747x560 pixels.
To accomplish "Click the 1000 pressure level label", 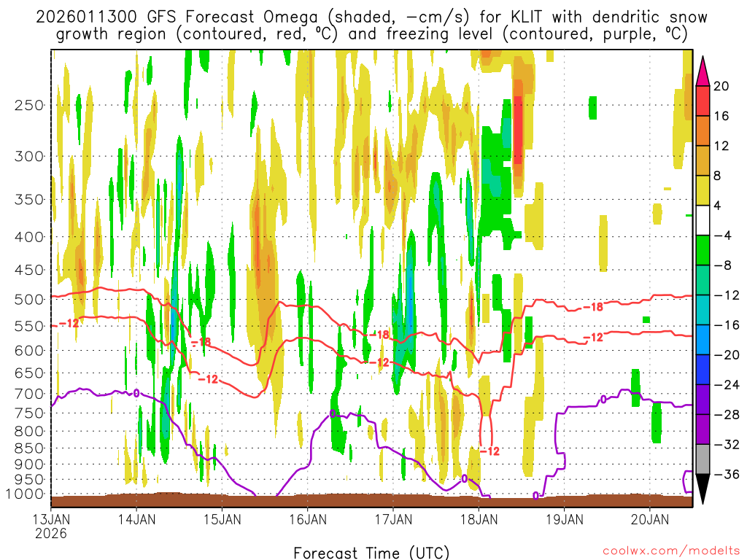I will point(26,494).
